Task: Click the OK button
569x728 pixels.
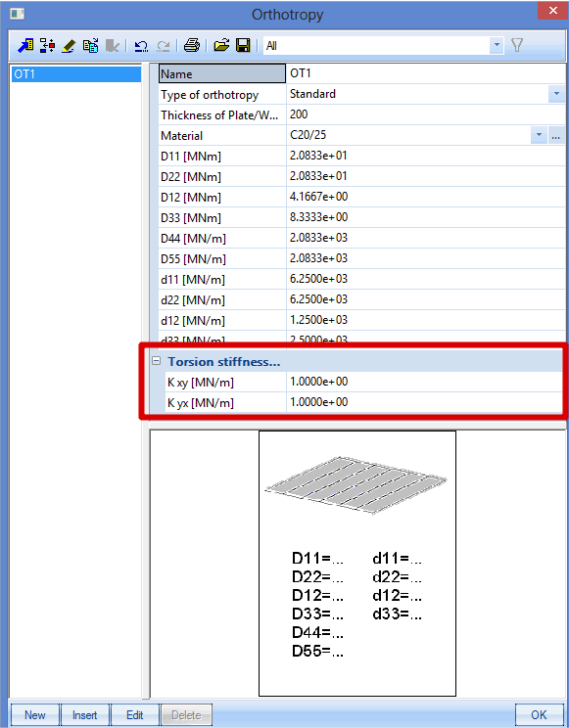Action: (539, 714)
